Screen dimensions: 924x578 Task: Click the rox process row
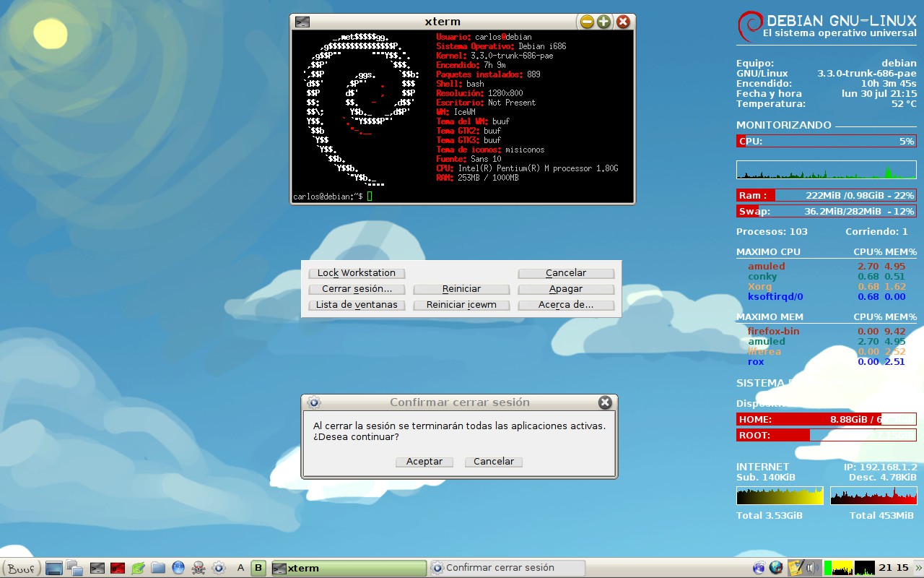click(827, 362)
